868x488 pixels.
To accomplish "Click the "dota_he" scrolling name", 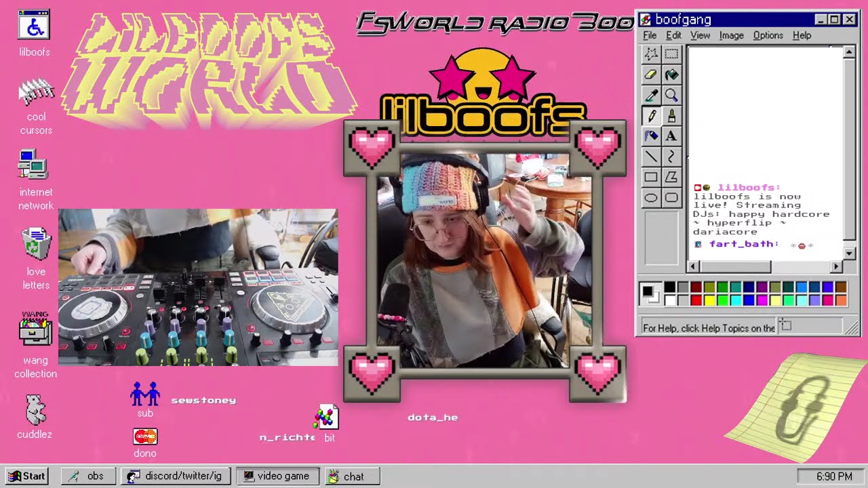I will (433, 418).
